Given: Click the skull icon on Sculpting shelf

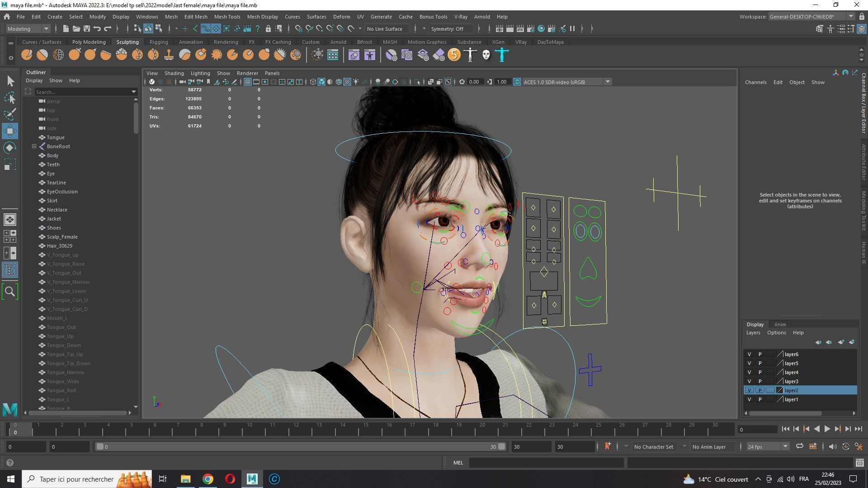Looking at the screenshot, I should [x=486, y=55].
